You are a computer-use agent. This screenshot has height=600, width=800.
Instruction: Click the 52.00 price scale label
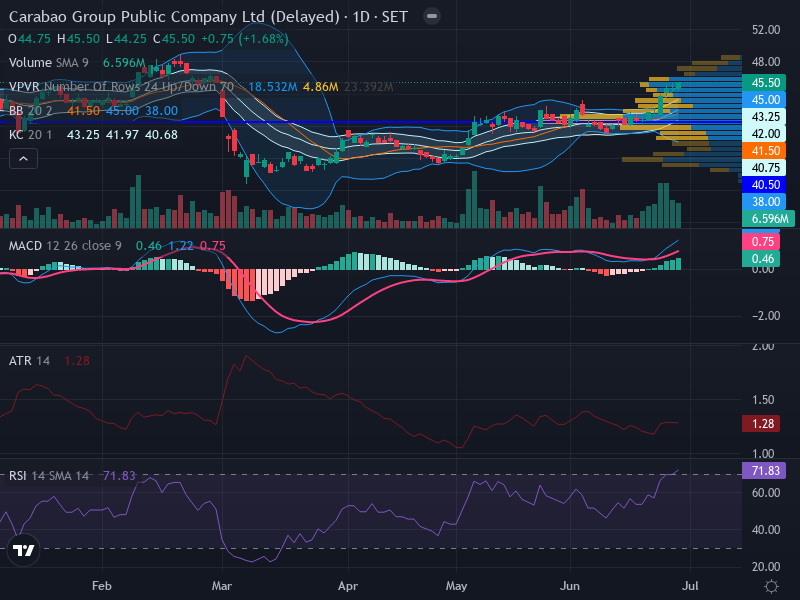[766, 30]
